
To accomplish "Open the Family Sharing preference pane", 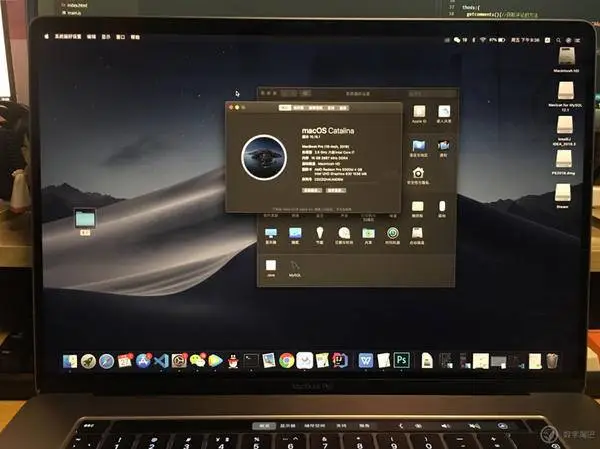I will coord(444,114).
